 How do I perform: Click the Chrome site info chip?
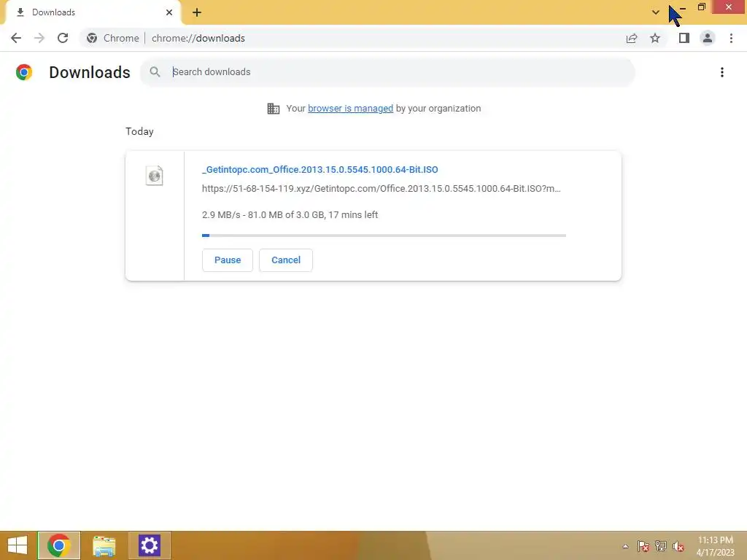pos(113,38)
